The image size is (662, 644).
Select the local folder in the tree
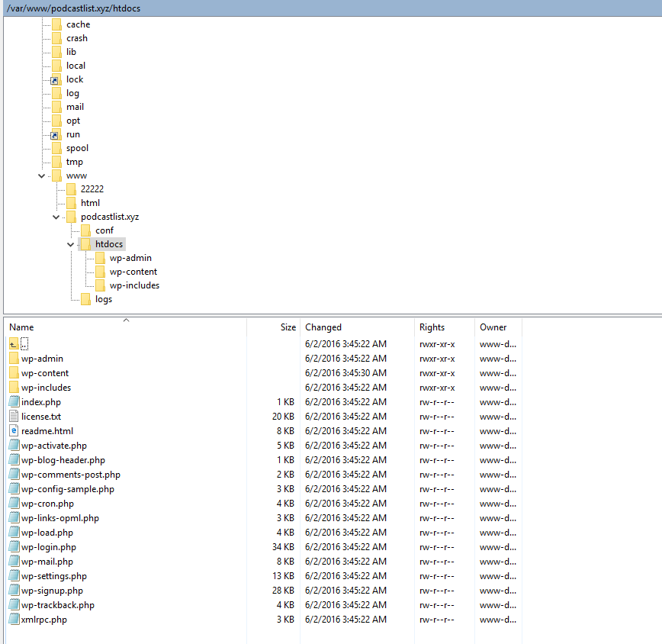(76, 66)
